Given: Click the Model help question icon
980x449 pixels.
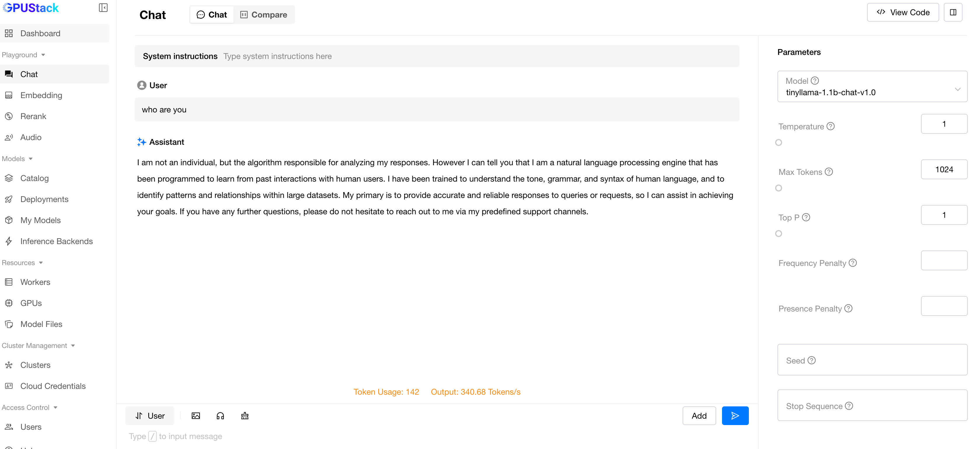Looking at the screenshot, I should (x=815, y=81).
